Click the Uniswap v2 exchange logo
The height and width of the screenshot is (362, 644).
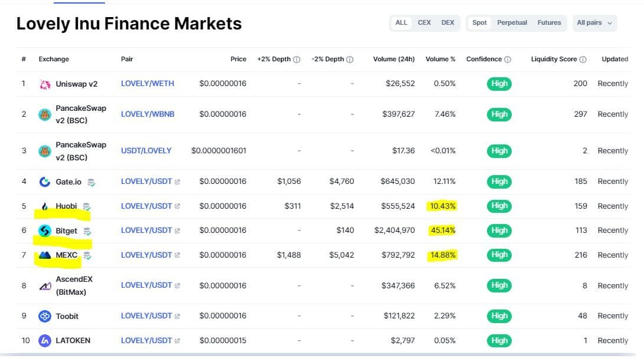tap(44, 83)
